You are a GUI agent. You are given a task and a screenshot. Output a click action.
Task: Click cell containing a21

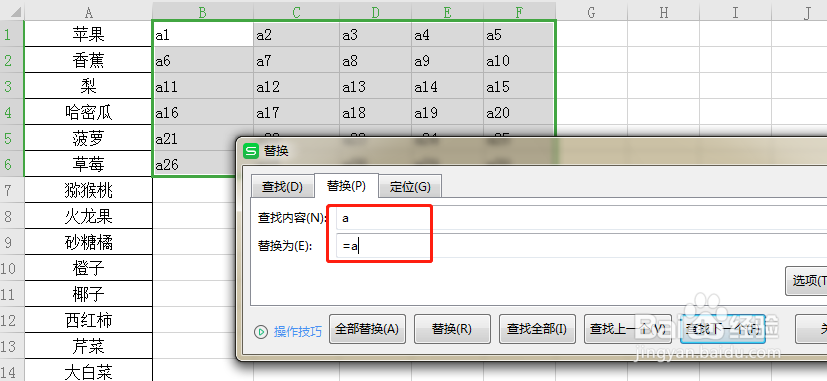pyautogui.click(x=194, y=138)
